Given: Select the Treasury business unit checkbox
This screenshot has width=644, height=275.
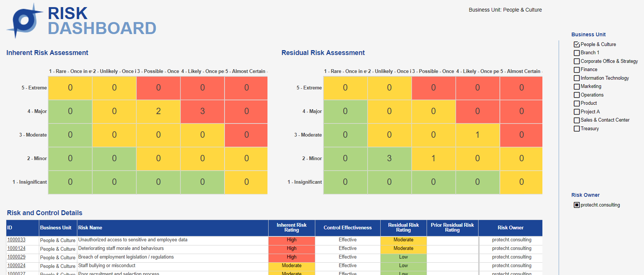Looking at the screenshot, I should pyautogui.click(x=576, y=129).
